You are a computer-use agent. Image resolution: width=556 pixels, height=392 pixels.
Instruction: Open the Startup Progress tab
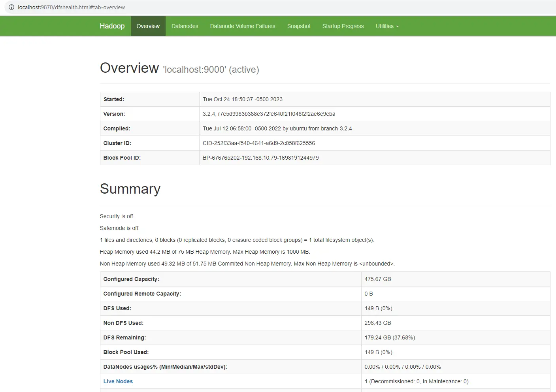click(x=343, y=26)
